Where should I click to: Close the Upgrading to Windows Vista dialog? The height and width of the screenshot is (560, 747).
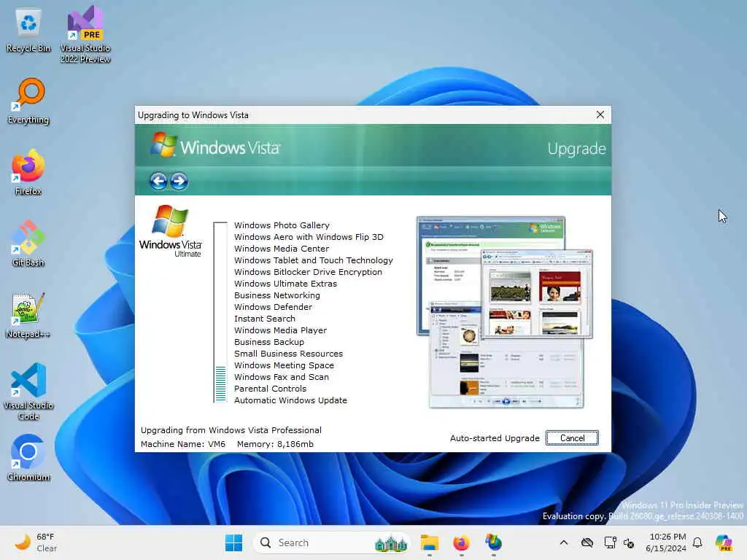(600, 114)
